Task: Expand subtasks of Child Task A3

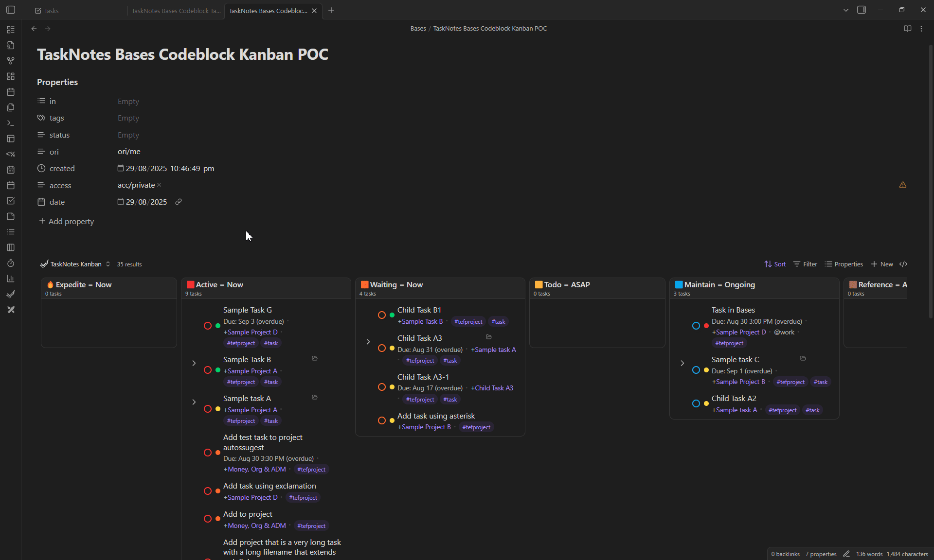Action: point(368,342)
